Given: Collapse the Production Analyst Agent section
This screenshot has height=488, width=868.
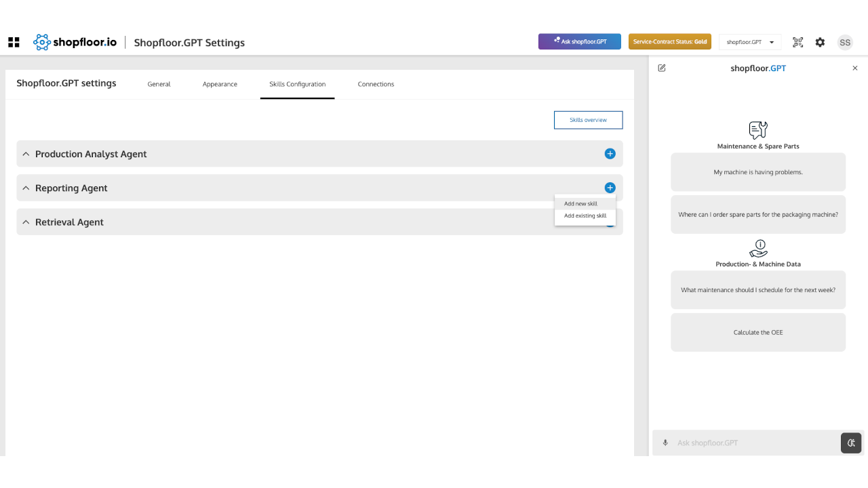Looking at the screenshot, I should (x=26, y=154).
